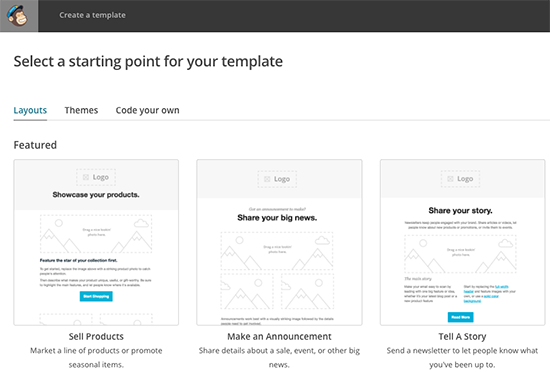Viewport: 550px width, 372px height.
Task: Click the image placeholder in Tell A Story layout
Action: pyautogui.click(x=461, y=254)
